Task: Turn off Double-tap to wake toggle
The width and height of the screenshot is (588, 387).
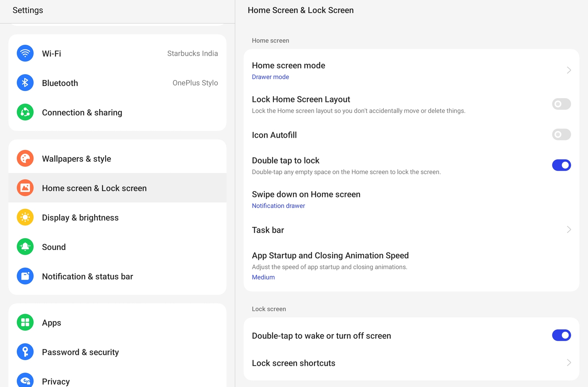Action: coord(561,335)
